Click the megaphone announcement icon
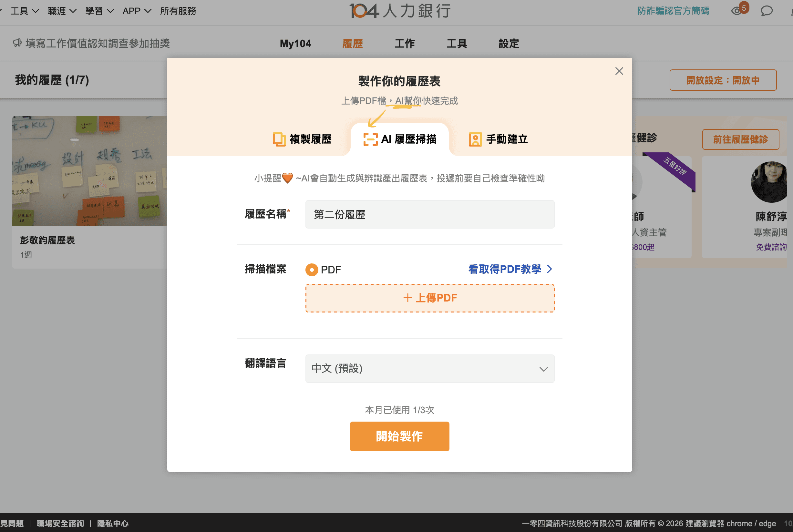Viewport: 793px width, 532px height. 17,43
